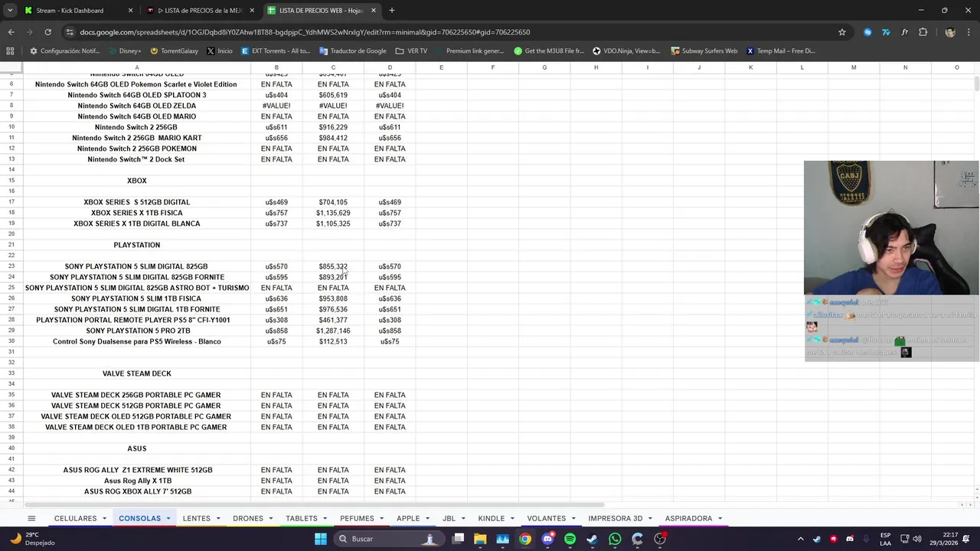Close the Stream - Kick Dashboard tab

pyautogui.click(x=130, y=11)
